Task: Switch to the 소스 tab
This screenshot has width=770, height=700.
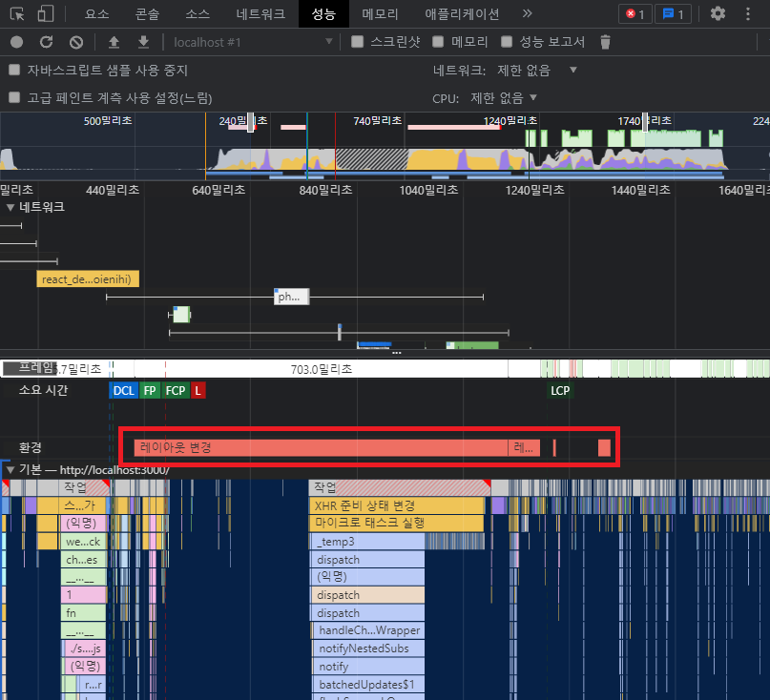Action: tap(198, 13)
